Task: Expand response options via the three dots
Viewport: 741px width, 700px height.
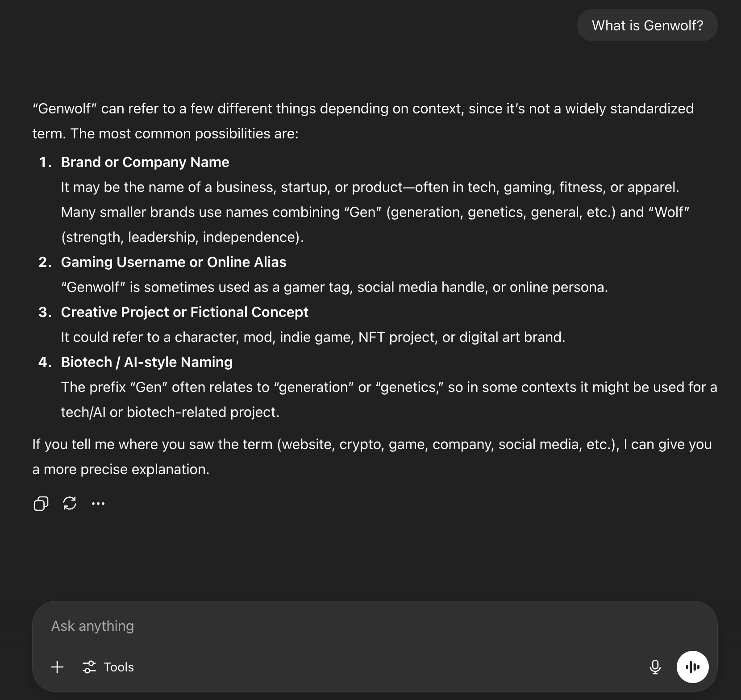Action: tap(98, 504)
